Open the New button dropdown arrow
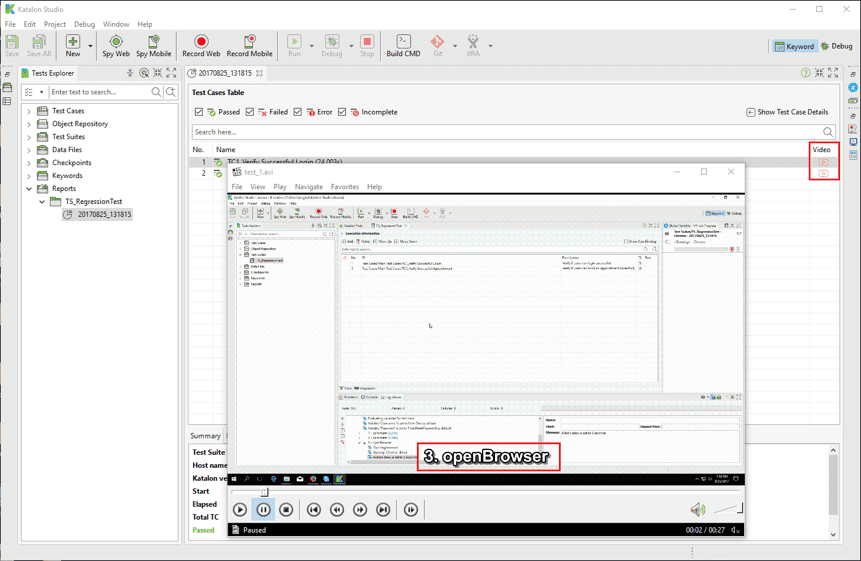Viewport: 861px width, 561px height. [x=91, y=46]
